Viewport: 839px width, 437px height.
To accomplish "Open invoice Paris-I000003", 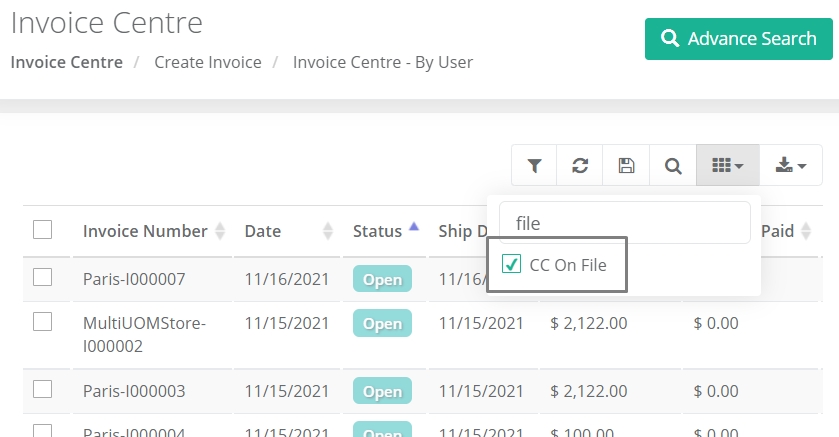I will click(134, 391).
